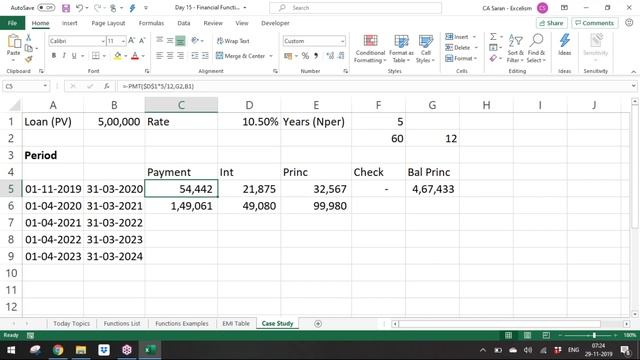Switch to Page Layout view icon
The image size is (640, 360).
[x=527, y=335]
